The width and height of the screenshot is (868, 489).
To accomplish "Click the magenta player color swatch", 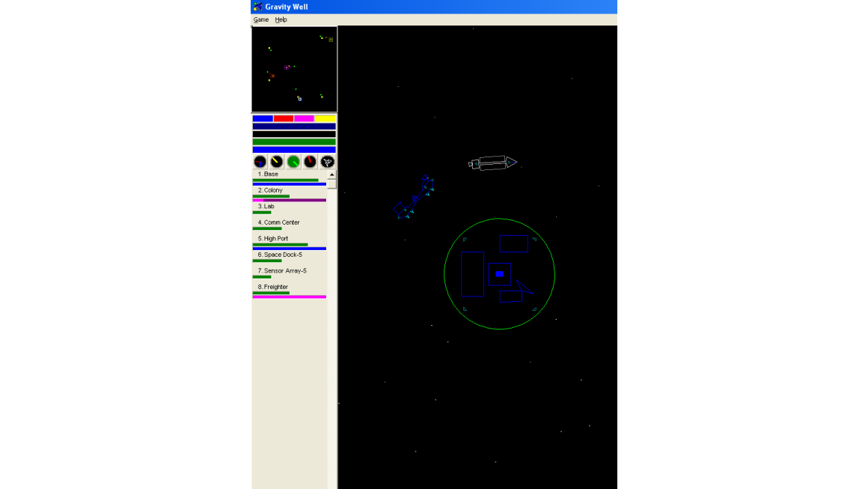I will tap(304, 118).
